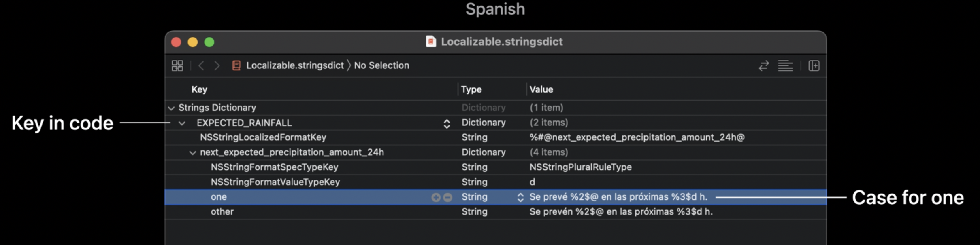Open the EXPECTED_RAINFALL key stepper popup
Image resolution: width=980 pixels, height=245 pixels.
447,123
